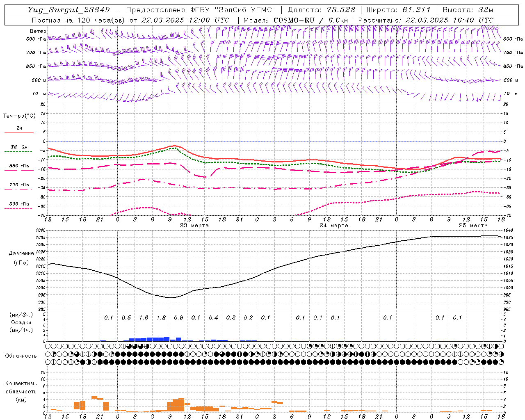Click the model name 'COSMO-RU / 6.6км'
The width and height of the screenshot is (525, 420).
310,20
